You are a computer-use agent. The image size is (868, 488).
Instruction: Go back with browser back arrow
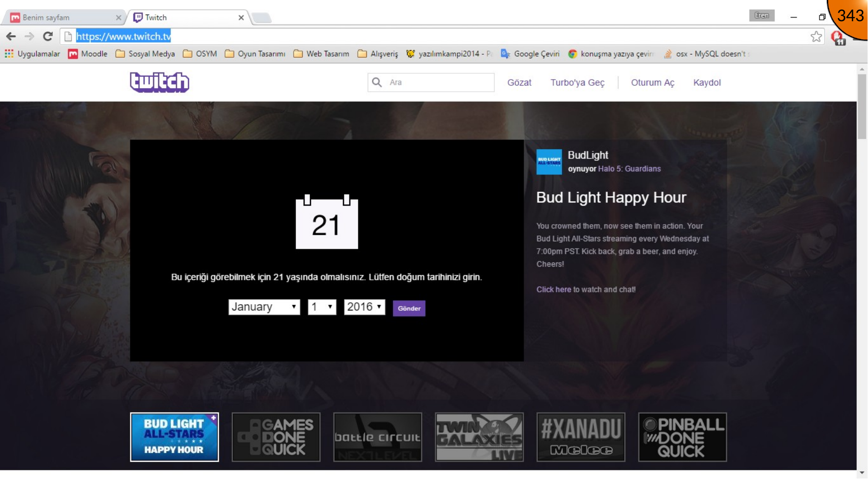(11, 37)
